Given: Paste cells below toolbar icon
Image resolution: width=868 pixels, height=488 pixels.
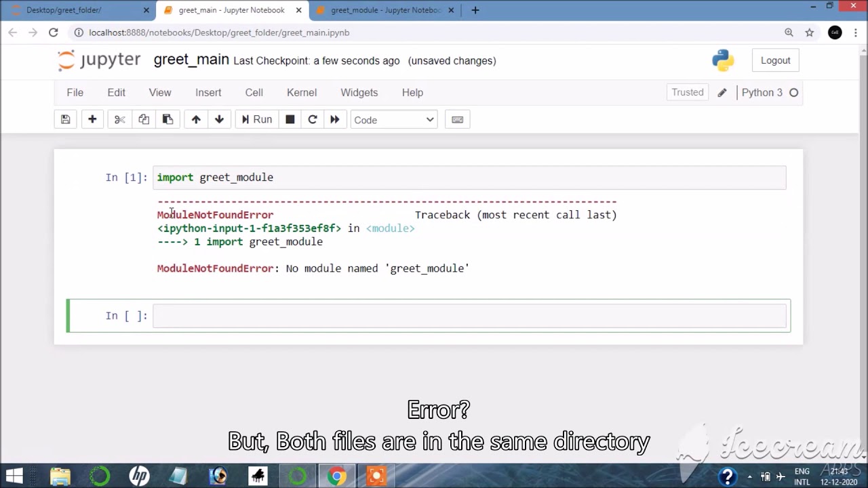Looking at the screenshot, I should pos(167,120).
